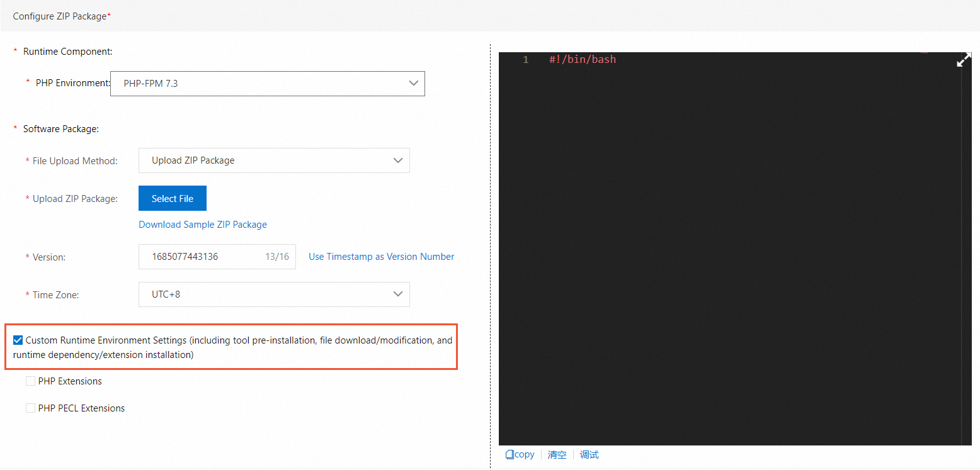Expand the code editor to fullscreen

point(964,60)
